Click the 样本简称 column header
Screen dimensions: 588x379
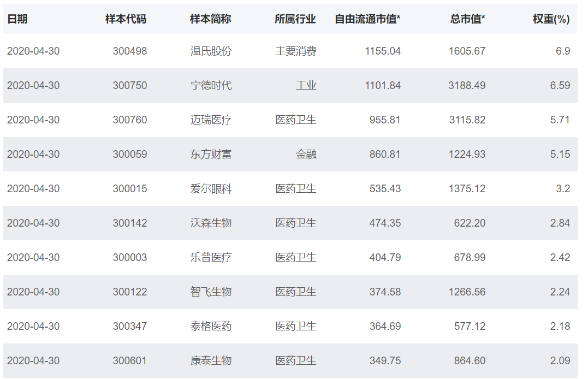click(210, 19)
